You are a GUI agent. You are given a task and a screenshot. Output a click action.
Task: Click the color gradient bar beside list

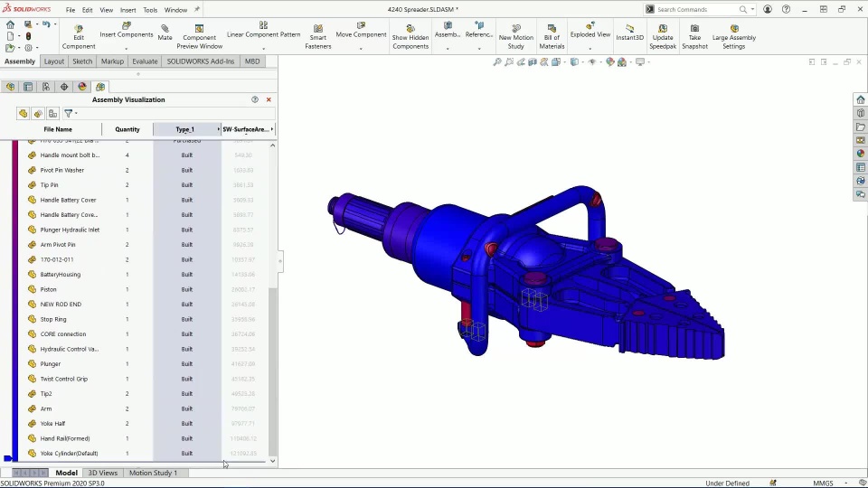click(x=15, y=300)
